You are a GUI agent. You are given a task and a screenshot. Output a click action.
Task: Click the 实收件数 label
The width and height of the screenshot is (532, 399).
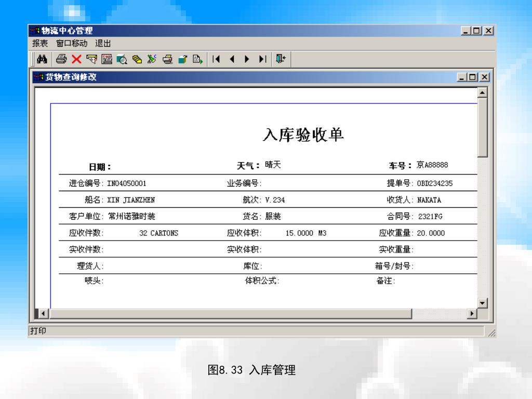86,249
